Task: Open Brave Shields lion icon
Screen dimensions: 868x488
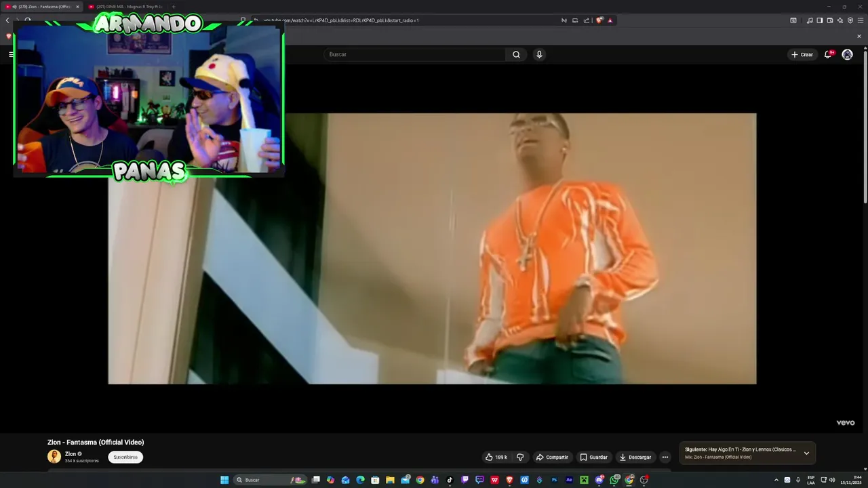Action: coord(599,20)
